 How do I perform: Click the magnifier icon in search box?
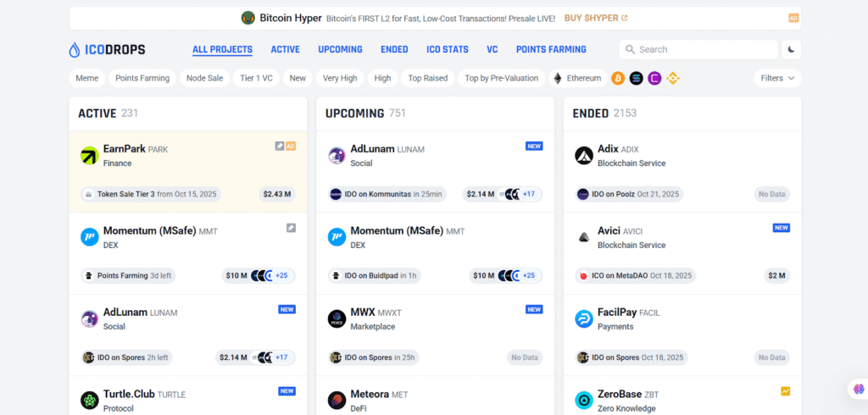click(x=630, y=50)
